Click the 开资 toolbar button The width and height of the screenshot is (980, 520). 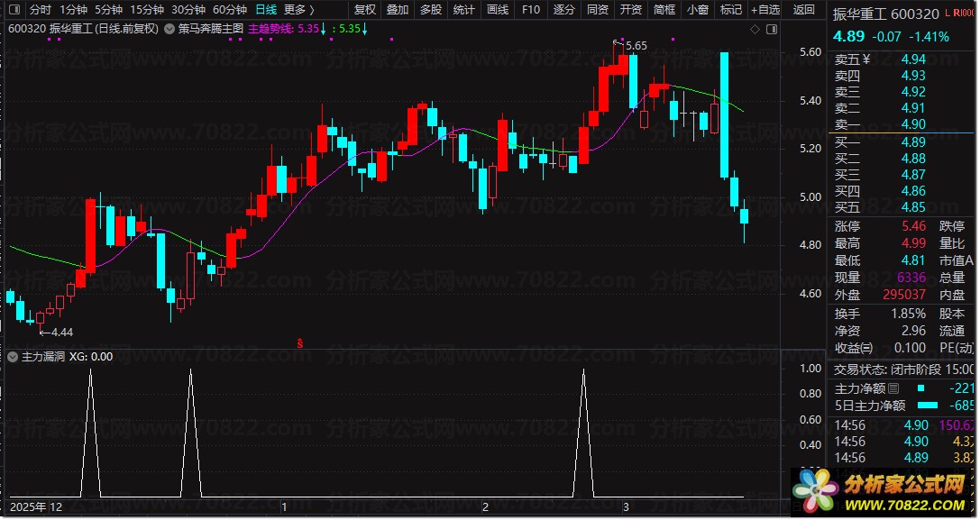(x=630, y=9)
